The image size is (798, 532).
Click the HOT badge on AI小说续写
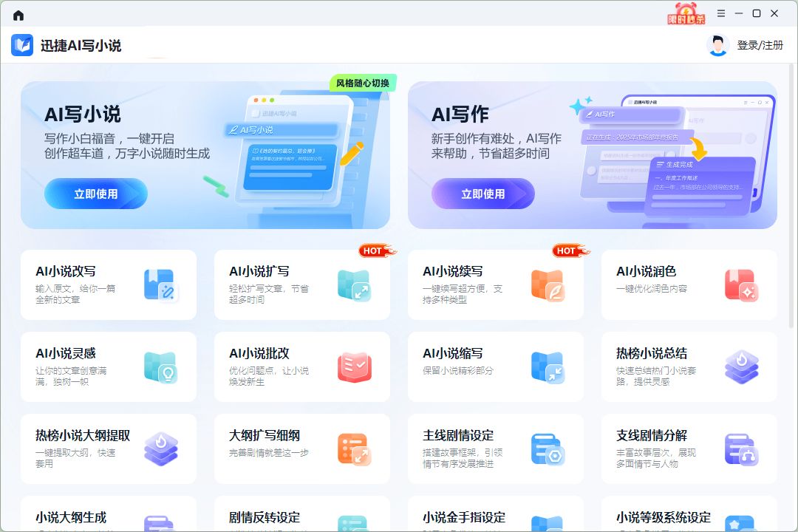(x=570, y=250)
